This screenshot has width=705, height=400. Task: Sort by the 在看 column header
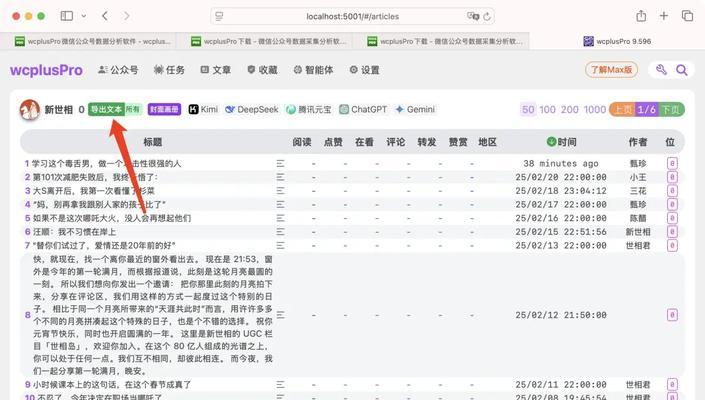click(x=364, y=142)
